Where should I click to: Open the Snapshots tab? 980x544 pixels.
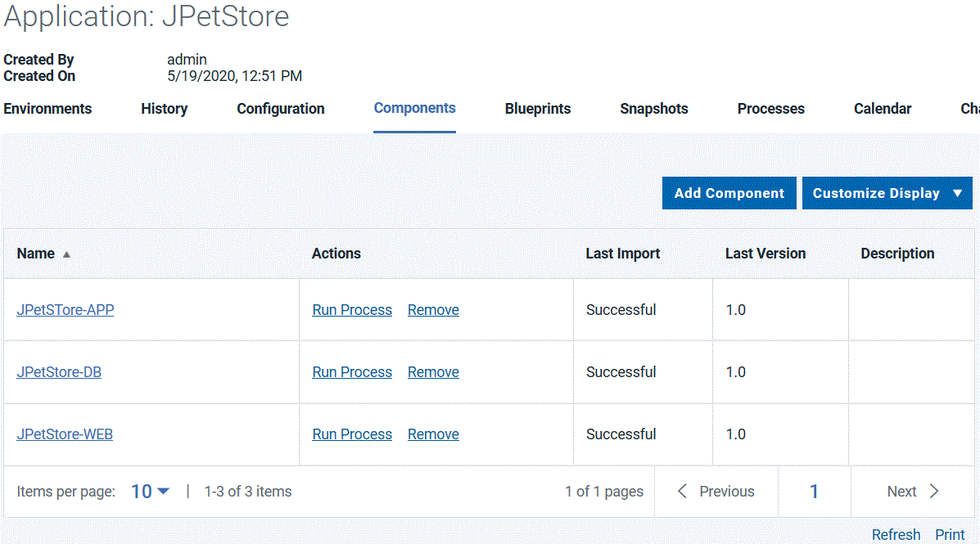[653, 108]
